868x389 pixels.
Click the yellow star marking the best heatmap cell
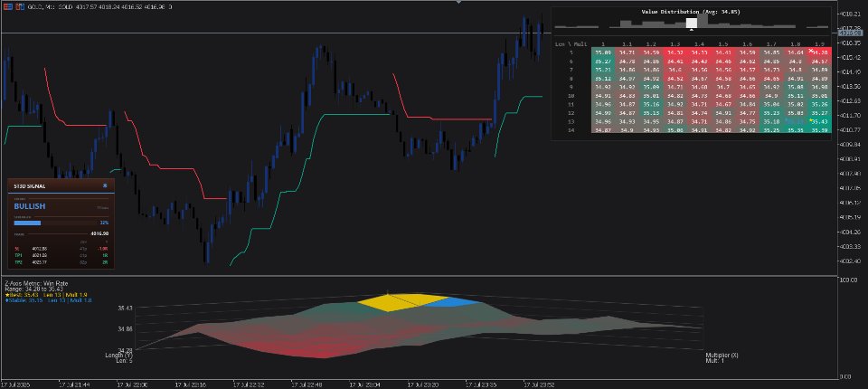tap(811, 120)
